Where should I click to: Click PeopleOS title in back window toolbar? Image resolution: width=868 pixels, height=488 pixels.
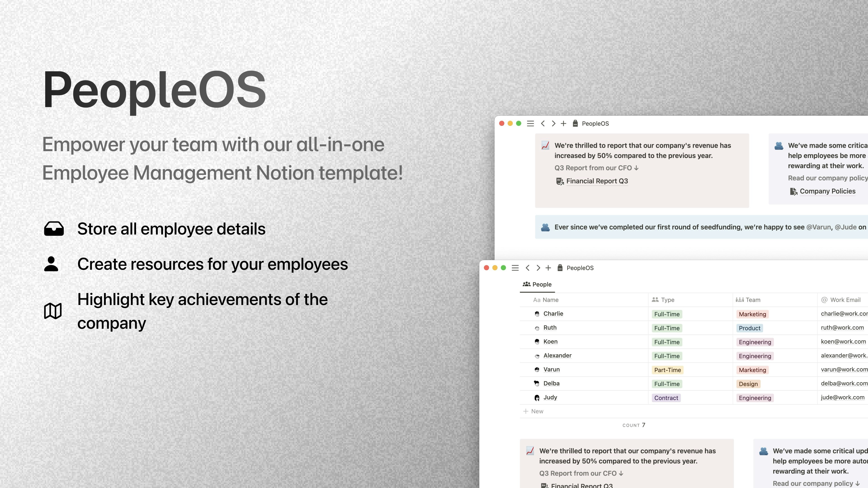[x=595, y=124]
